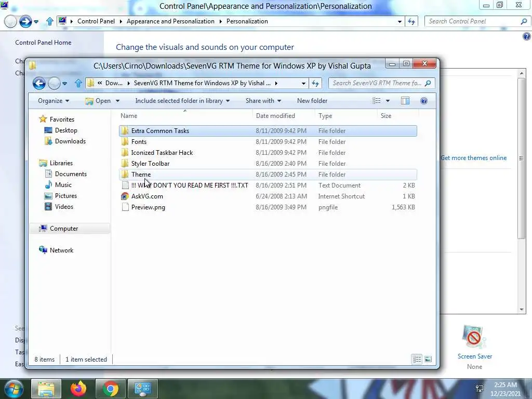This screenshot has height=399, width=532.
Task: Click Control Panel breadcrumb in address bar
Action: (x=96, y=21)
